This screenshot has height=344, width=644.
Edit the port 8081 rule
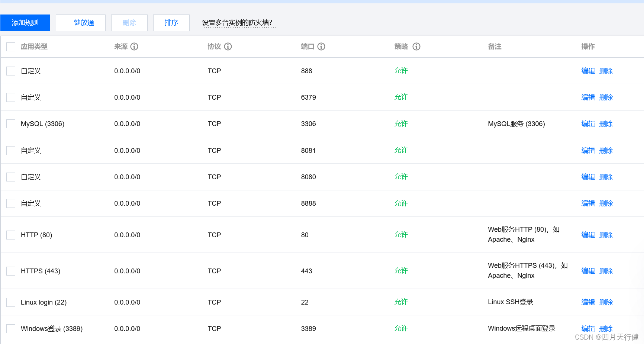click(588, 151)
